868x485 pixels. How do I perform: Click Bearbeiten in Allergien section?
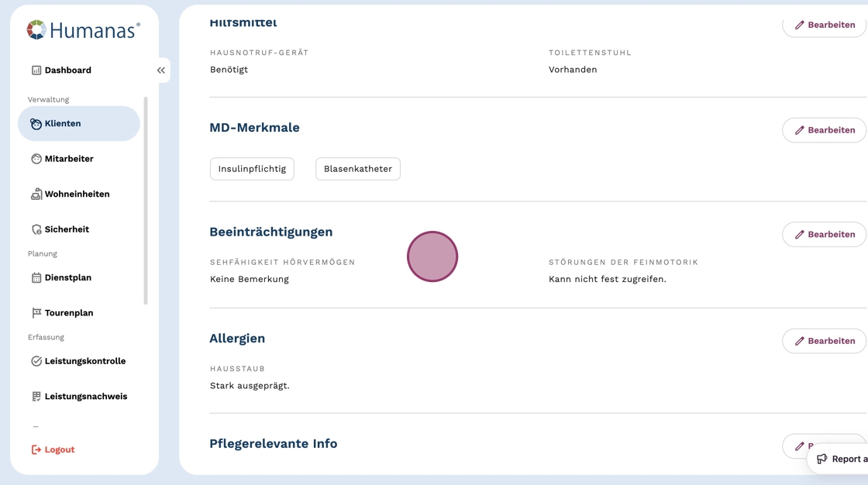click(824, 341)
